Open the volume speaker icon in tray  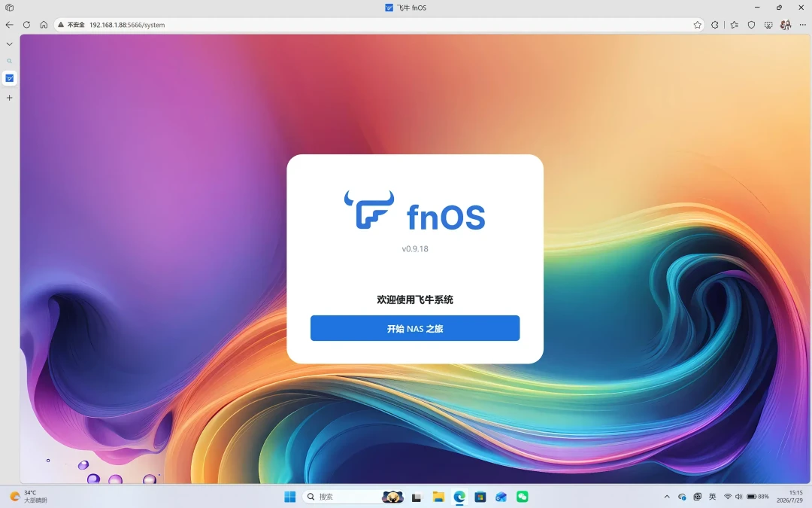(738, 497)
